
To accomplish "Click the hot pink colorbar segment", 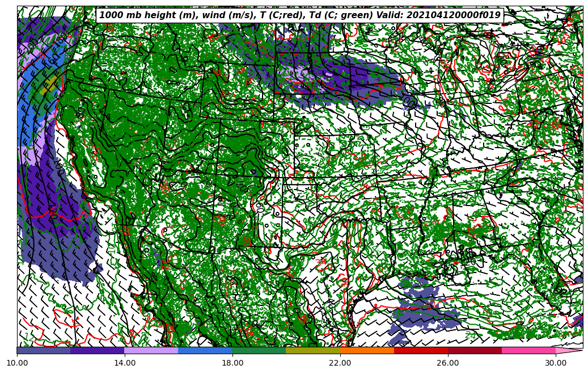I will coord(528,350).
